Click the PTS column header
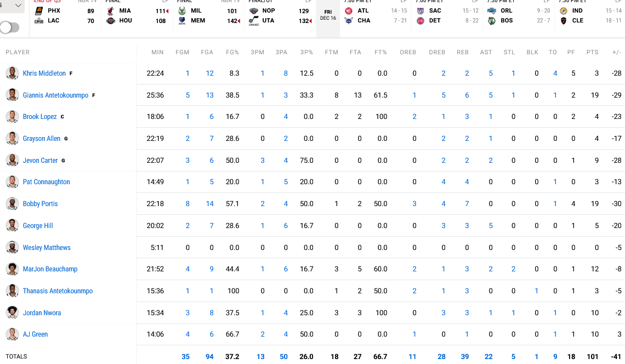This screenshot has width=625, height=364. click(592, 52)
